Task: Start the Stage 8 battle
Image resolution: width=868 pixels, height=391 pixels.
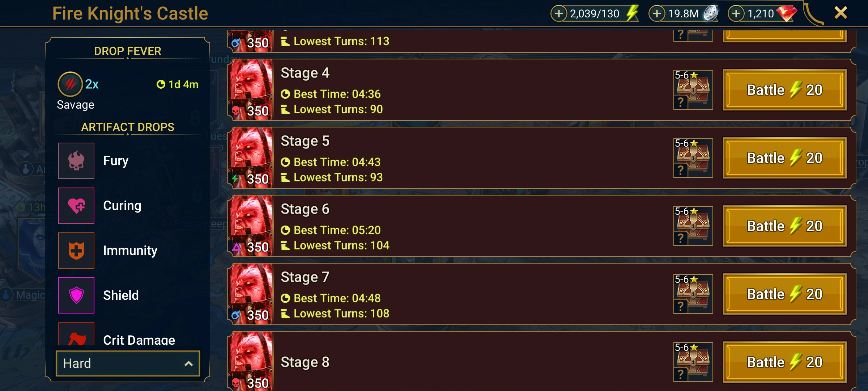Action: (x=785, y=362)
